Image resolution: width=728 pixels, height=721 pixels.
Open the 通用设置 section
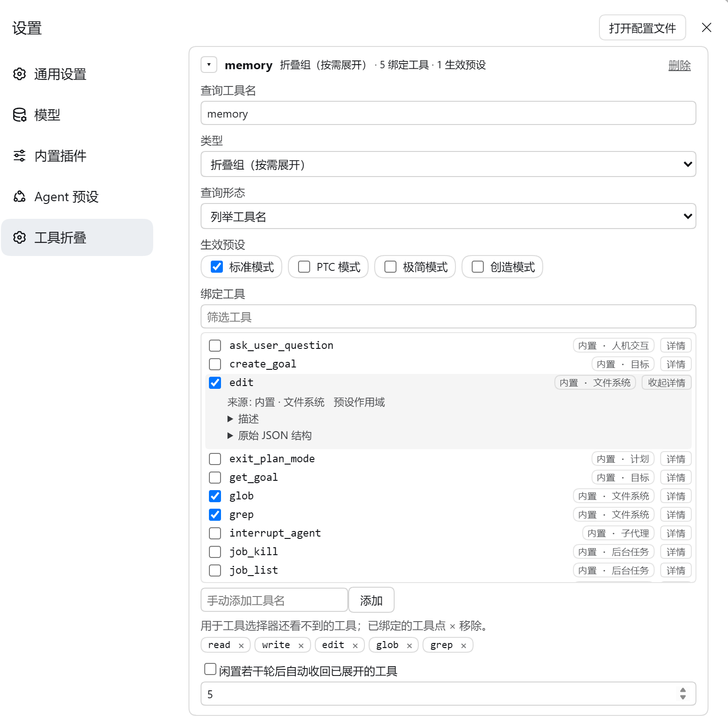click(77, 74)
